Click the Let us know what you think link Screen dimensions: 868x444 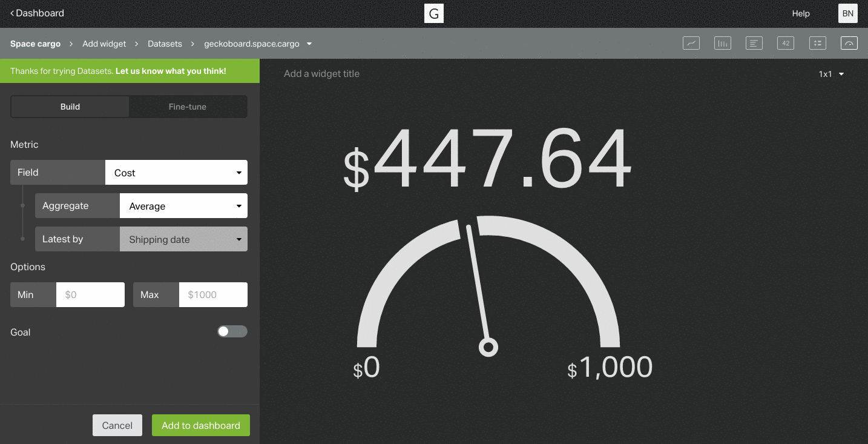tap(171, 71)
